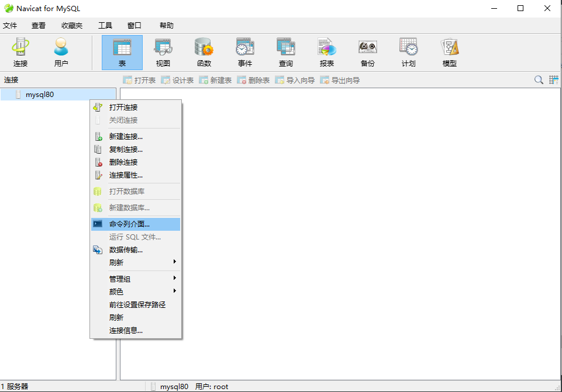Maximize the Navicat window

pos(520,8)
